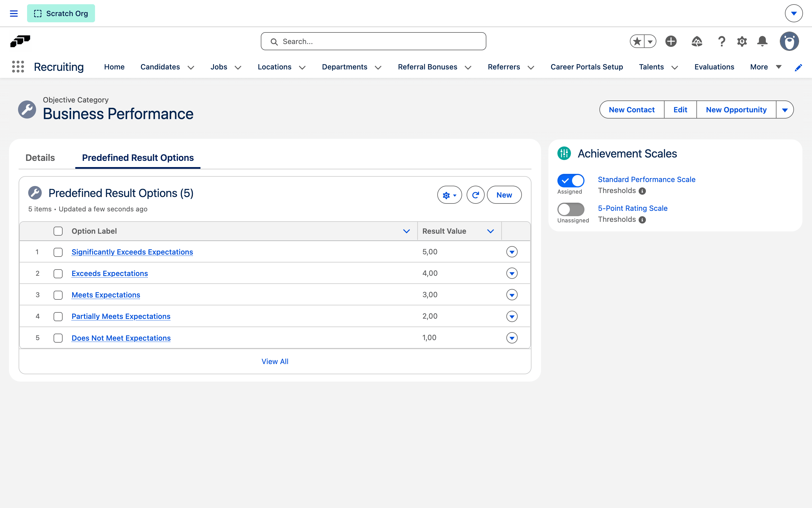Click the Scratch Org badge
Screen dimensions: 812x508
[x=61, y=14]
